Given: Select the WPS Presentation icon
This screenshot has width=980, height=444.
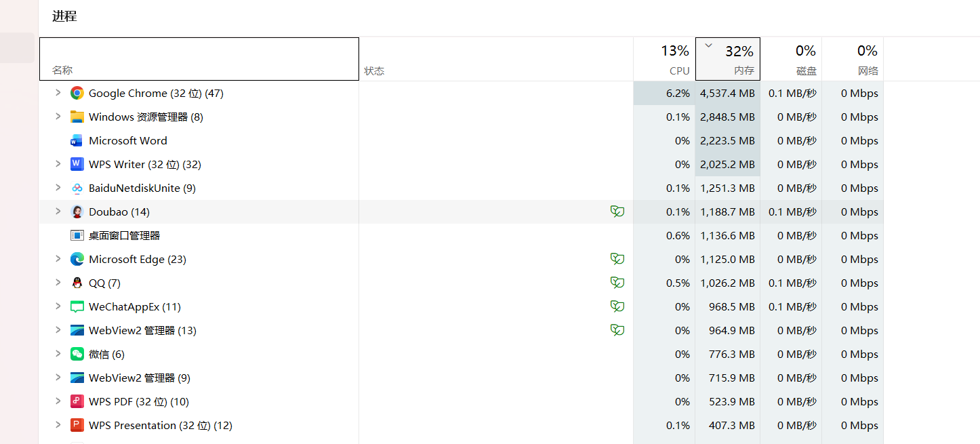Looking at the screenshot, I should pos(77,425).
